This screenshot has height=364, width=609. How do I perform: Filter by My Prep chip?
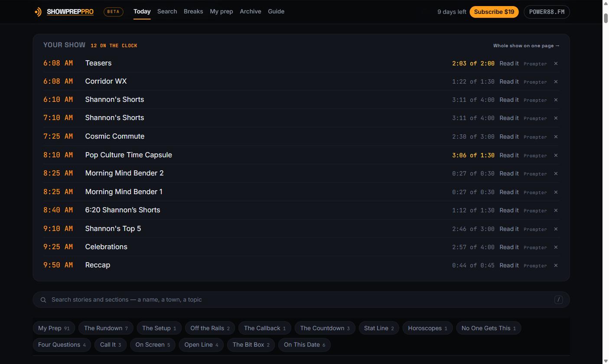(x=54, y=328)
